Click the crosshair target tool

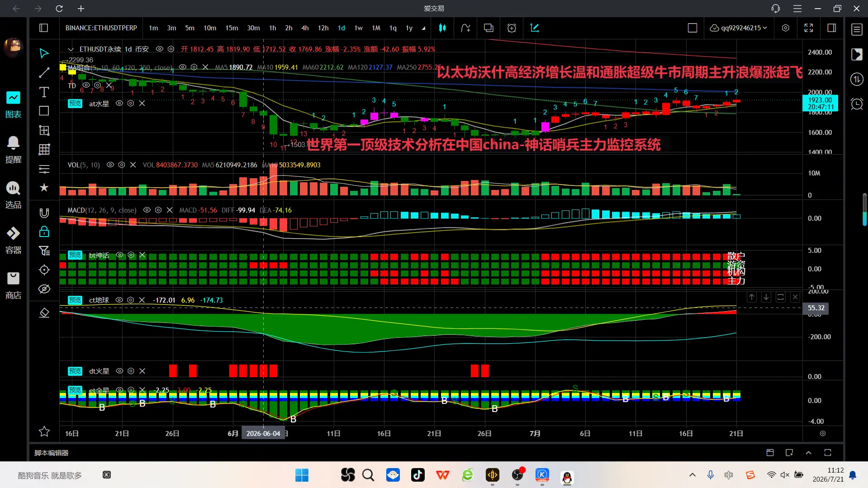[x=44, y=270]
